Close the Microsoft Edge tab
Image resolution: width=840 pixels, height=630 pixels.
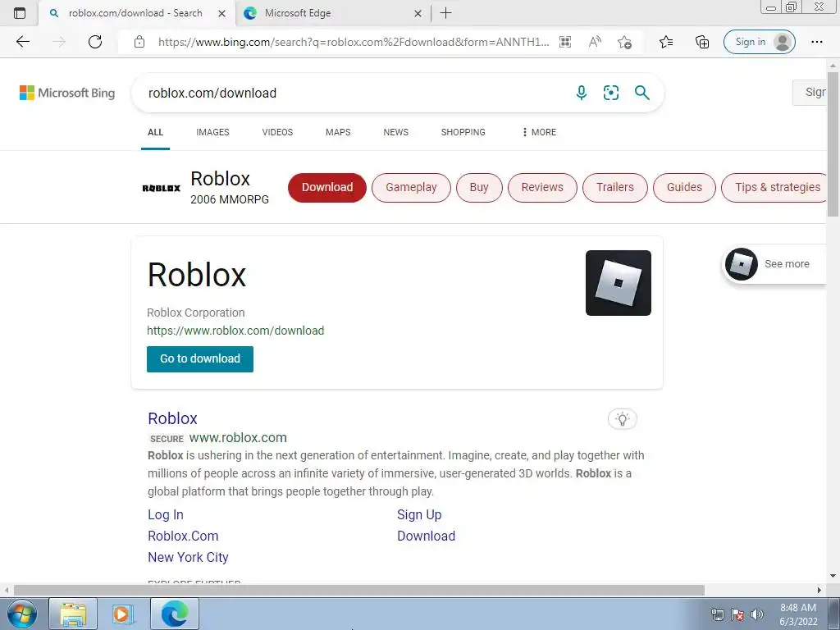click(418, 13)
